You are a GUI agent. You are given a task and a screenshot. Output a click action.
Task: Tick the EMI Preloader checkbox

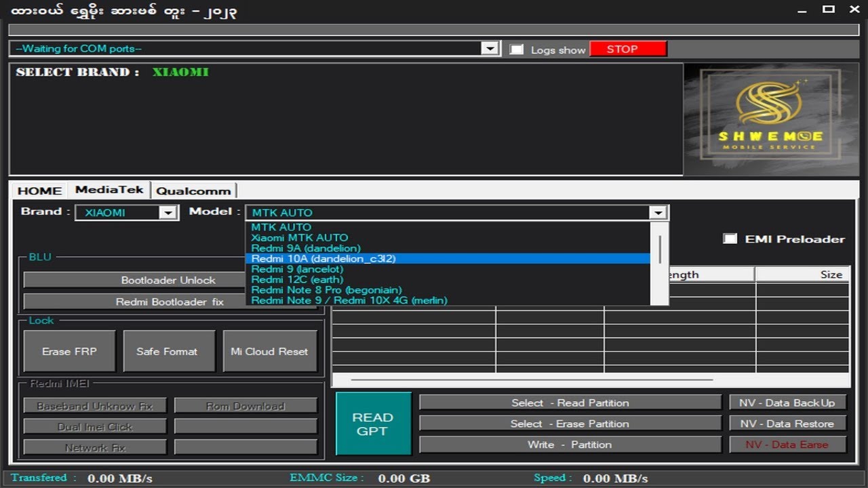730,239
